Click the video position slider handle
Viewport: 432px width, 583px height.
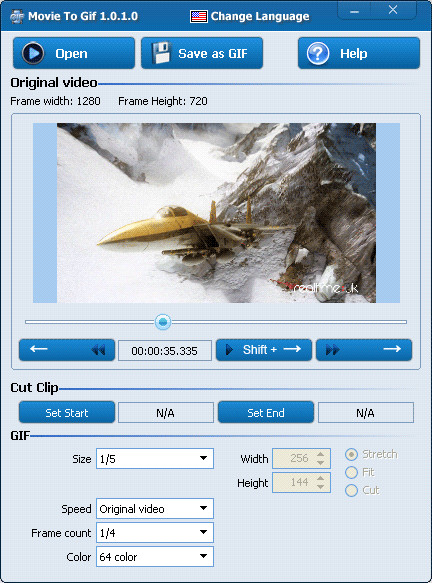[x=163, y=322]
